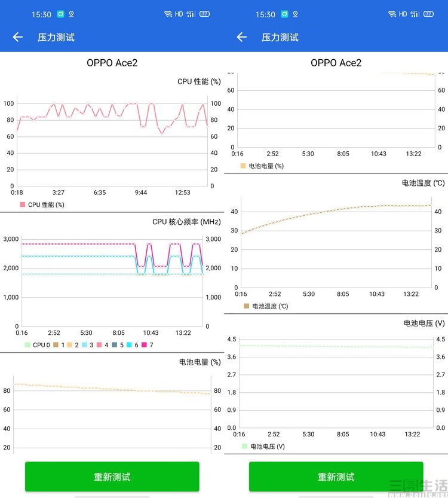
Task: Tap the CPU 核心频率 (MHz) chart title
Action: click(186, 222)
